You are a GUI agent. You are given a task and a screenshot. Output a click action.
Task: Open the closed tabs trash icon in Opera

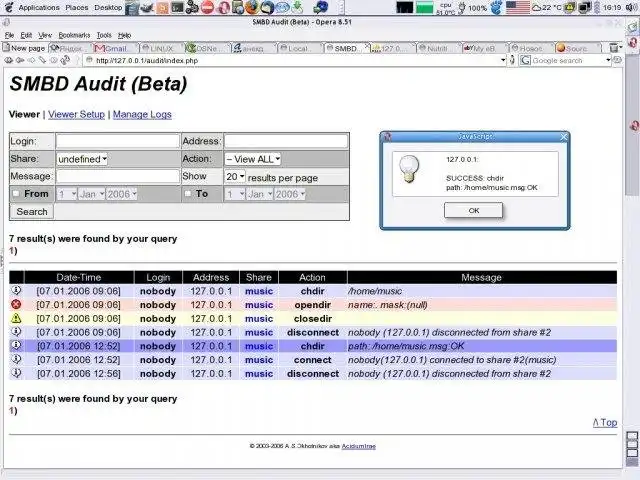tap(614, 48)
